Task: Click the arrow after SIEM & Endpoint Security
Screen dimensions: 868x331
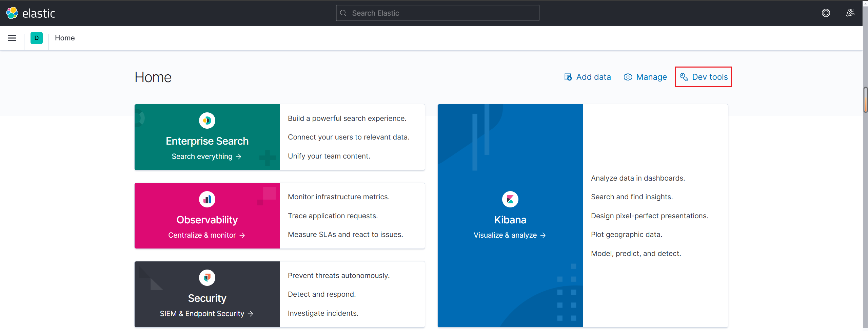Action: click(x=250, y=314)
